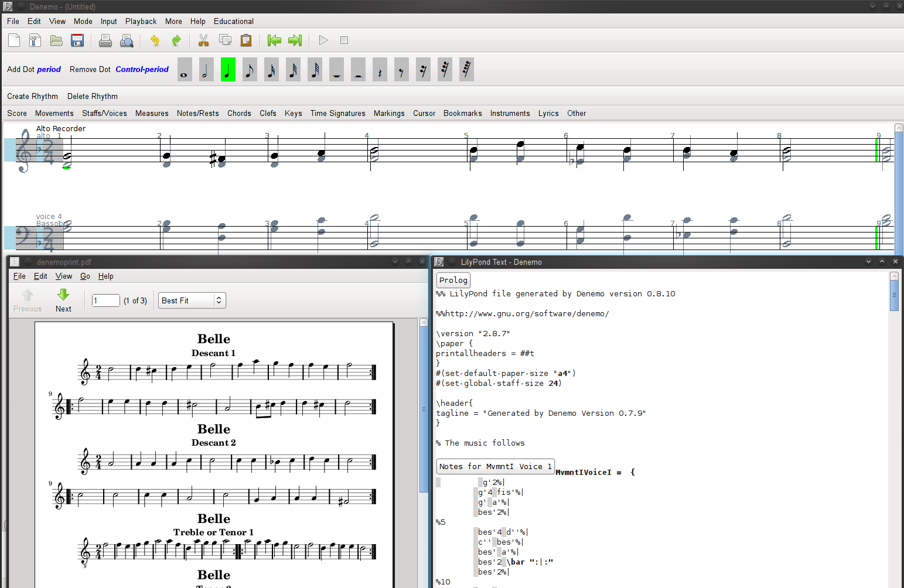Open the Print Preview icon
This screenshot has height=588, width=904.
(x=127, y=40)
